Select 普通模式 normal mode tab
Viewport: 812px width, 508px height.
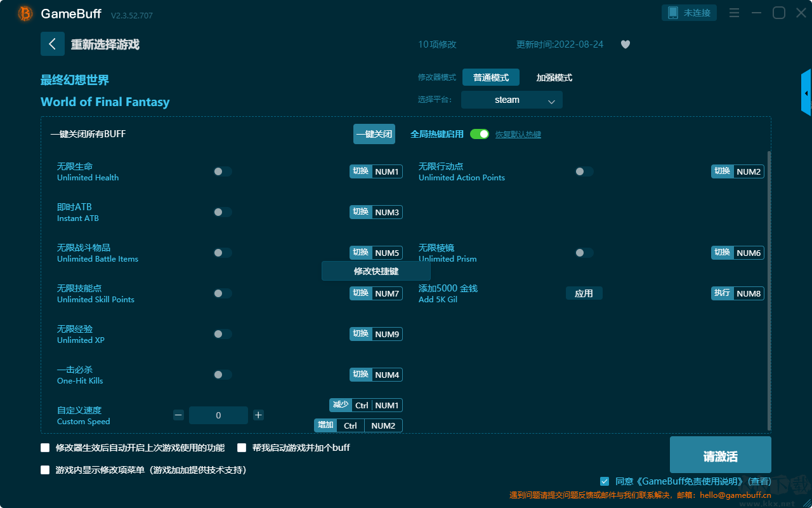tap(491, 77)
